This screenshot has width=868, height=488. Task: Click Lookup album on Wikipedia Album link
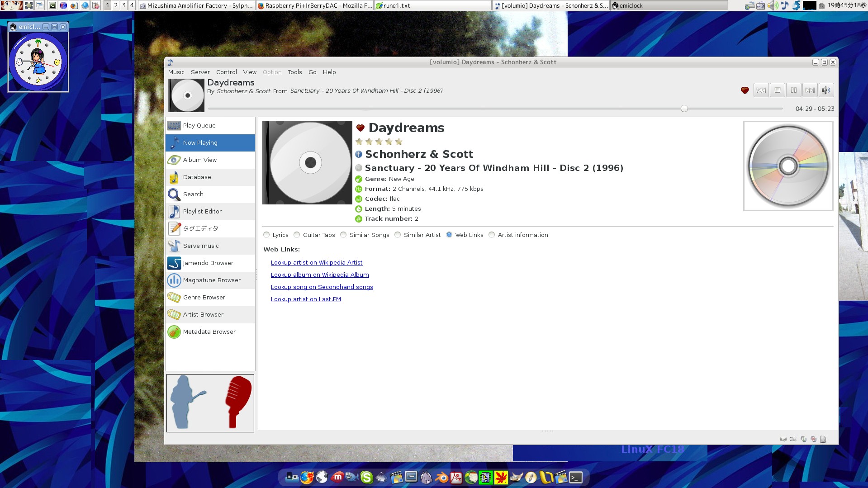pos(320,275)
